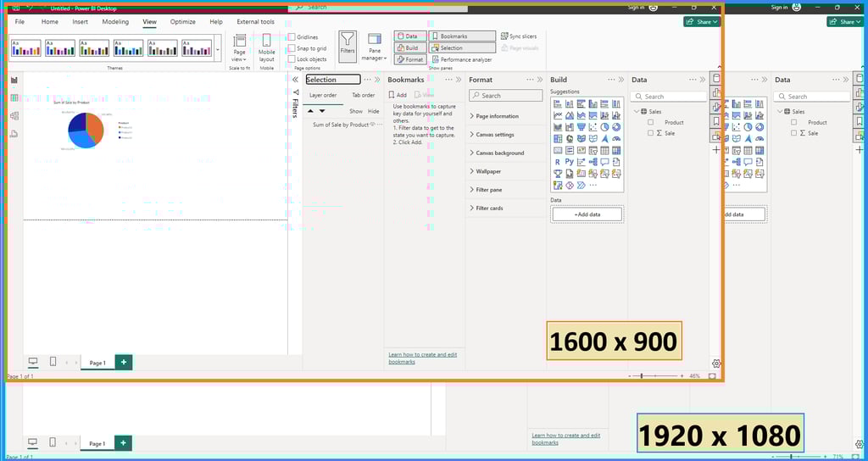The height and width of the screenshot is (461, 868).
Task: Open Model view in front window's left sidebar
Action: point(14,115)
